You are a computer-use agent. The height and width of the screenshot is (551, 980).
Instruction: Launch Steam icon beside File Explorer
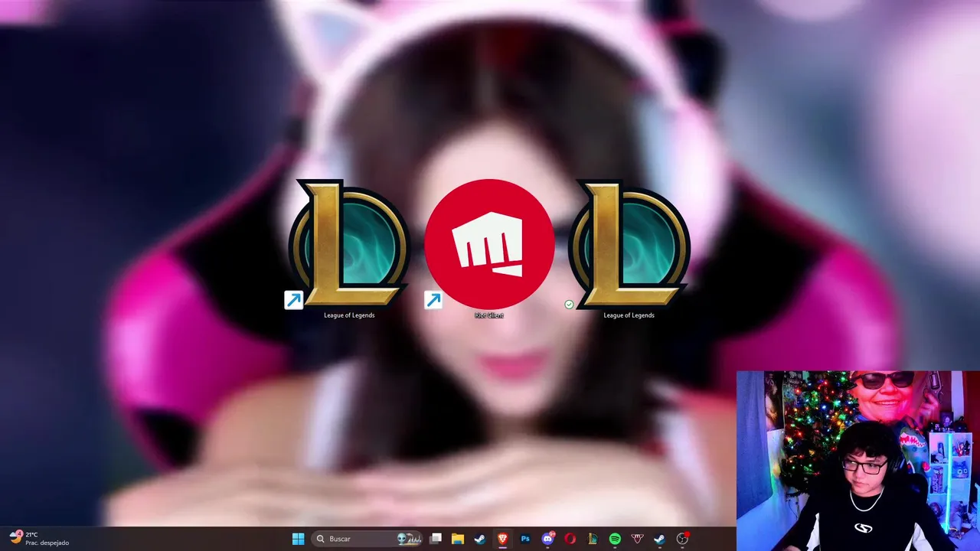480,539
